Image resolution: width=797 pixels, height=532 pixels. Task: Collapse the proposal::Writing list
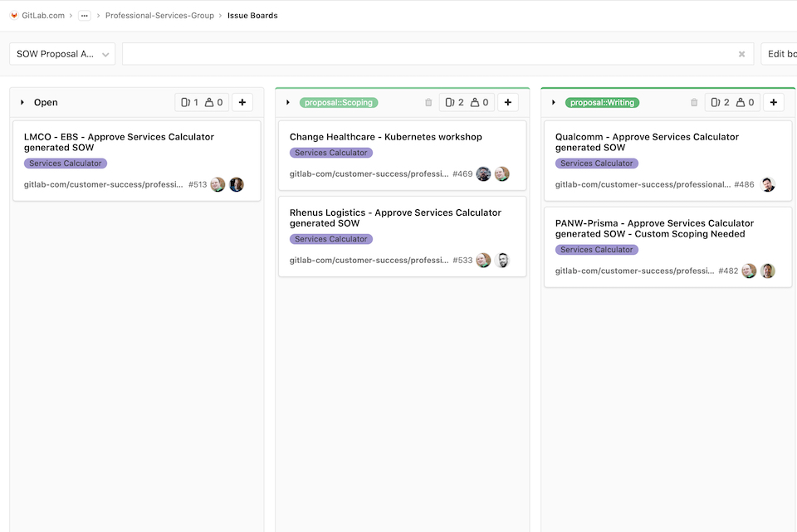pyautogui.click(x=554, y=102)
